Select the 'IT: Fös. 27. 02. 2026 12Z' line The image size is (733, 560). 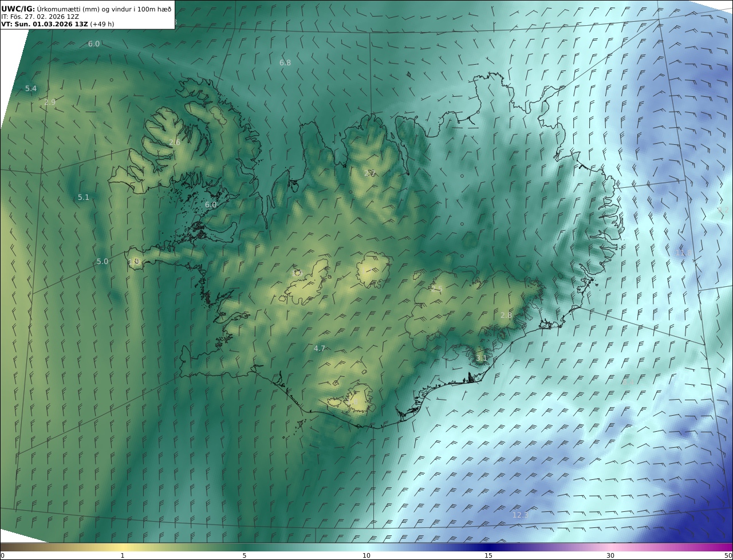click(40, 17)
